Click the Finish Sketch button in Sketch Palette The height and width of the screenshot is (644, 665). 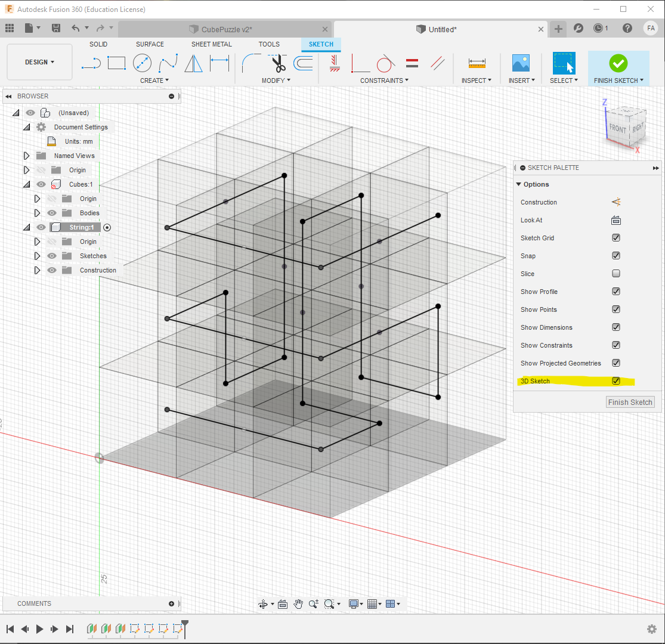point(630,402)
